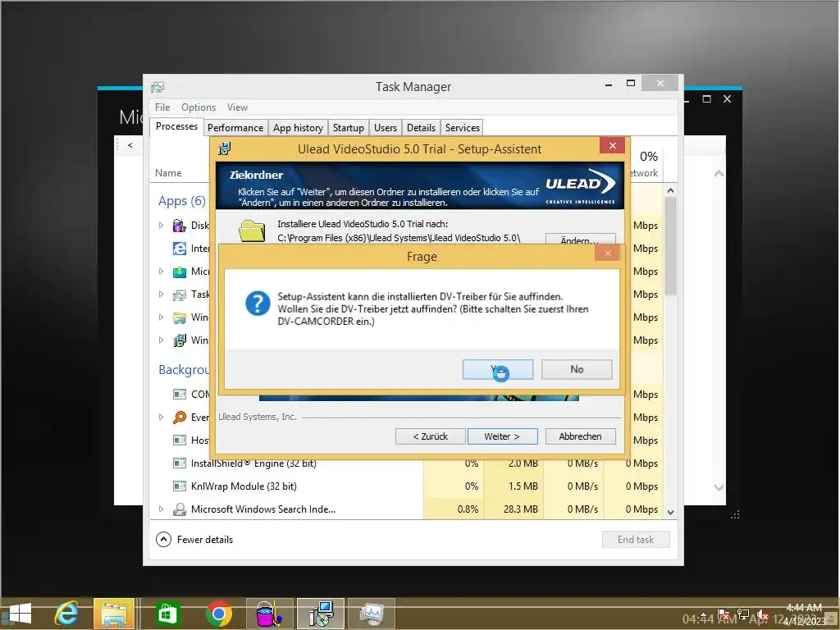Expand the first Win... folder app row

161,317
